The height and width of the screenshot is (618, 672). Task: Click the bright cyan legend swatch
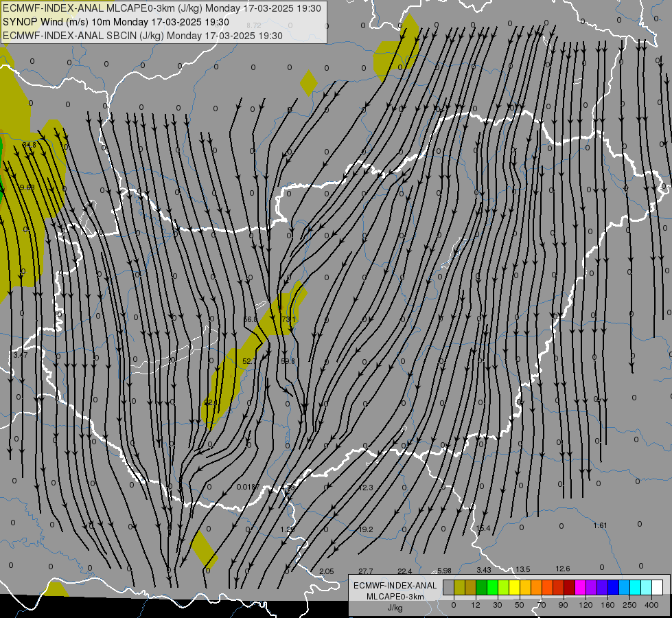pyautogui.click(x=635, y=587)
